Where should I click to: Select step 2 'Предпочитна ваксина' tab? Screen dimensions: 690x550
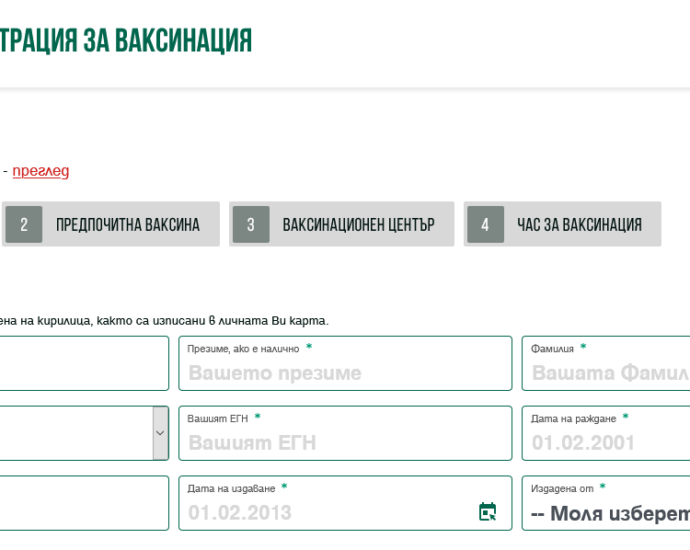(x=111, y=224)
